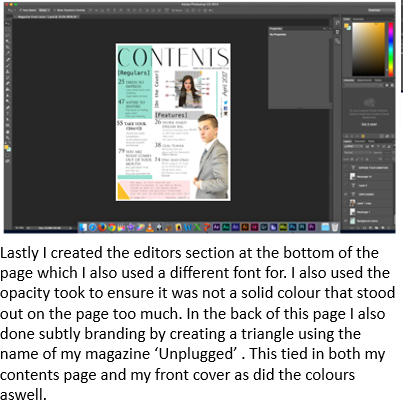Filter layers by type with the T filter icon
This screenshot has height=406, width=403.
click(378, 146)
